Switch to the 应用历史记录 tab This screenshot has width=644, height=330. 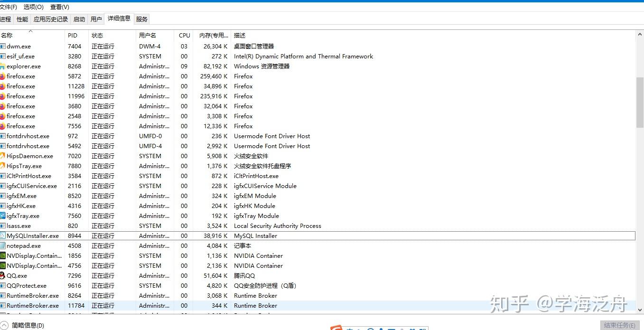tap(51, 19)
